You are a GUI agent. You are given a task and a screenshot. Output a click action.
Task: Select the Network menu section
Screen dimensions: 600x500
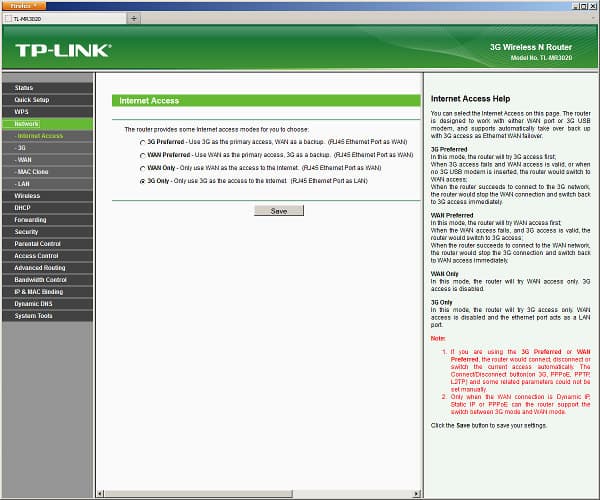(x=47, y=124)
